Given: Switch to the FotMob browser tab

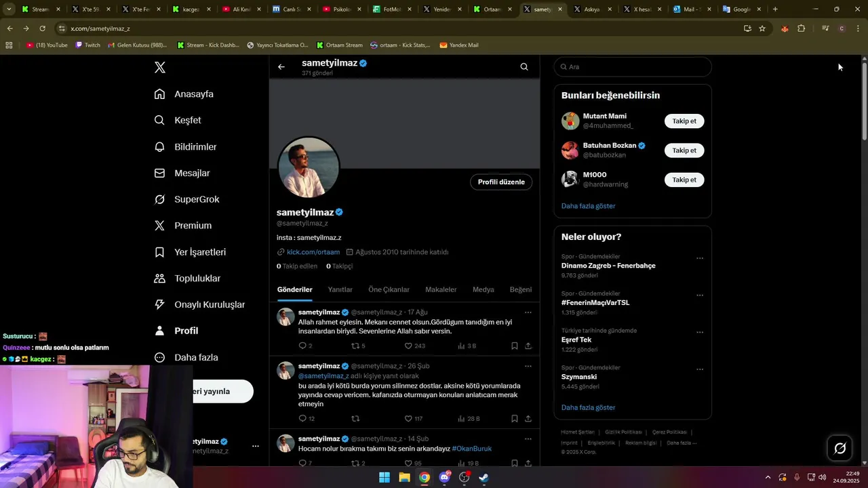Looking at the screenshot, I should tap(393, 9).
